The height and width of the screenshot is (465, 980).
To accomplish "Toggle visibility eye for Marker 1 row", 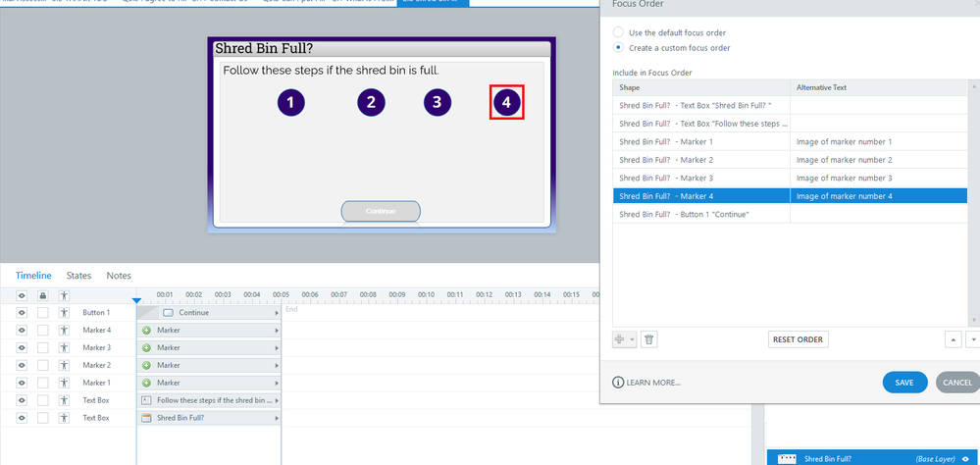I will point(22,383).
